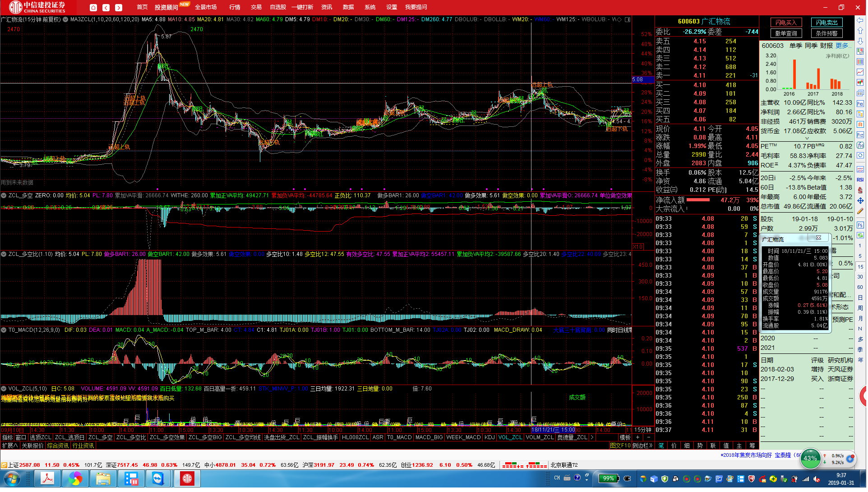
Task: Switch to the KDJ indicator tab
Action: 489,437
